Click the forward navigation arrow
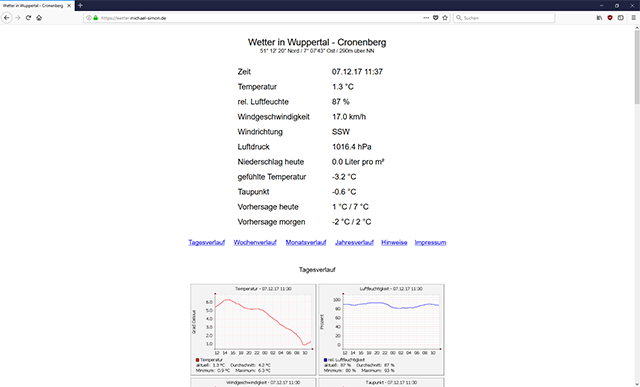The image size is (640, 387). click(x=18, y=18)
